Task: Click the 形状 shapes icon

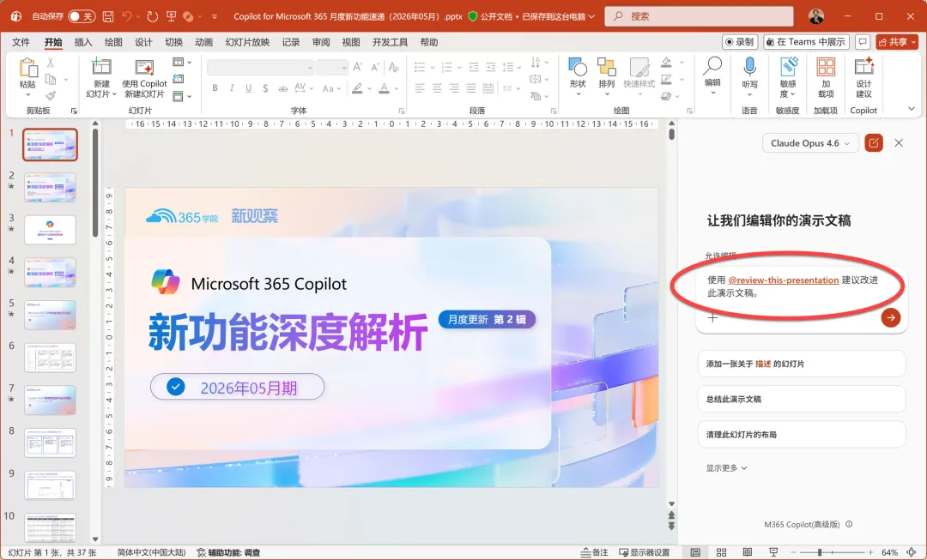Action: pyautogui.click(x=578, y=66)
